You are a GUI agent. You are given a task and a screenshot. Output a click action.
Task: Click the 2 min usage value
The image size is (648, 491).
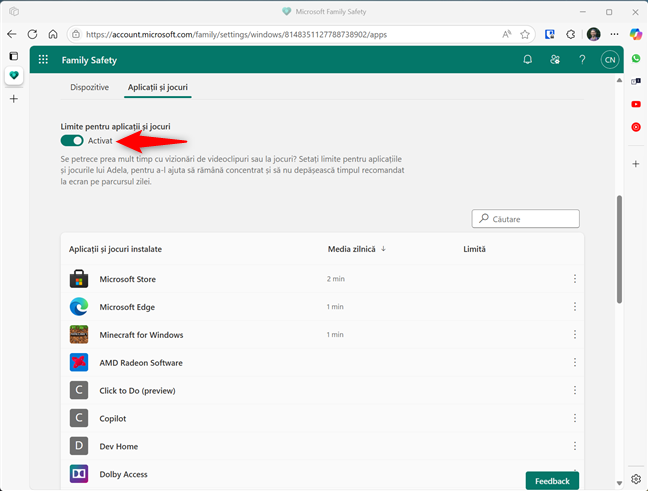click(336, 279)
